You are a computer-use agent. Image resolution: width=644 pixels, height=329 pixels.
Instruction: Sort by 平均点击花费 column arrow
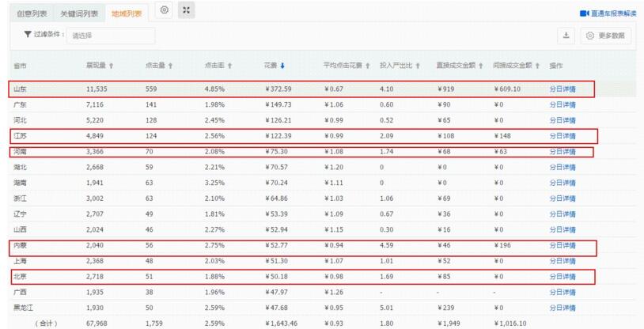368,66
